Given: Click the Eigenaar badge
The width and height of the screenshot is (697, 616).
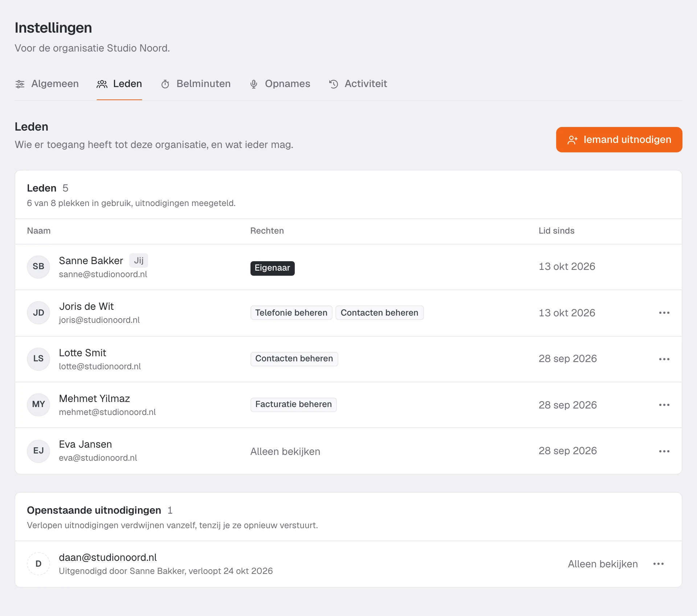Looking at the screenshot, I should pos(273,268).
